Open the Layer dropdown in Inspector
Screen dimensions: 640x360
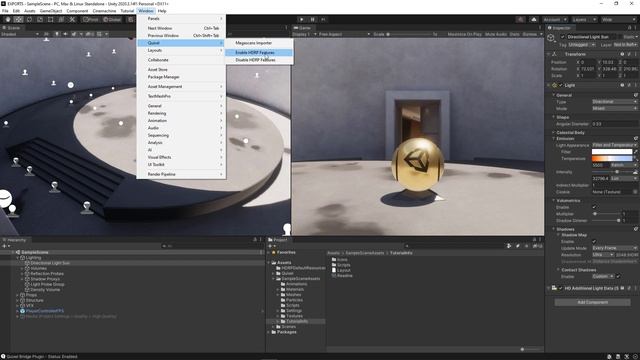(625, 44)
